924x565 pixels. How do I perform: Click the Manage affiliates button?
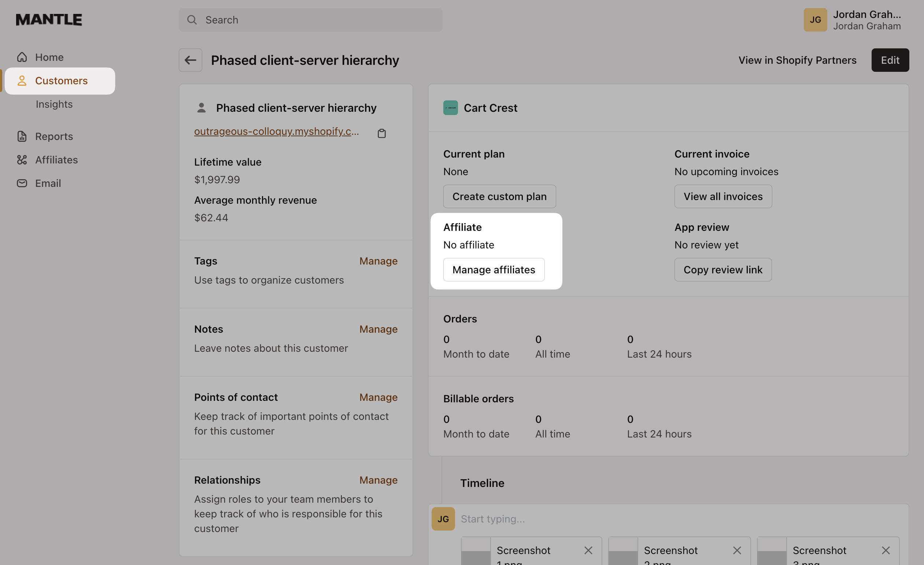(494, 270)
